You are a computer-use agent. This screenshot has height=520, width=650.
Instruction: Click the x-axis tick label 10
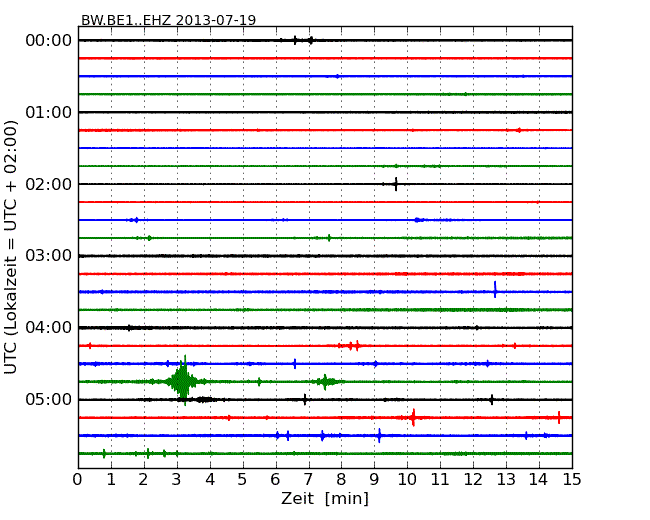[407, 480]
